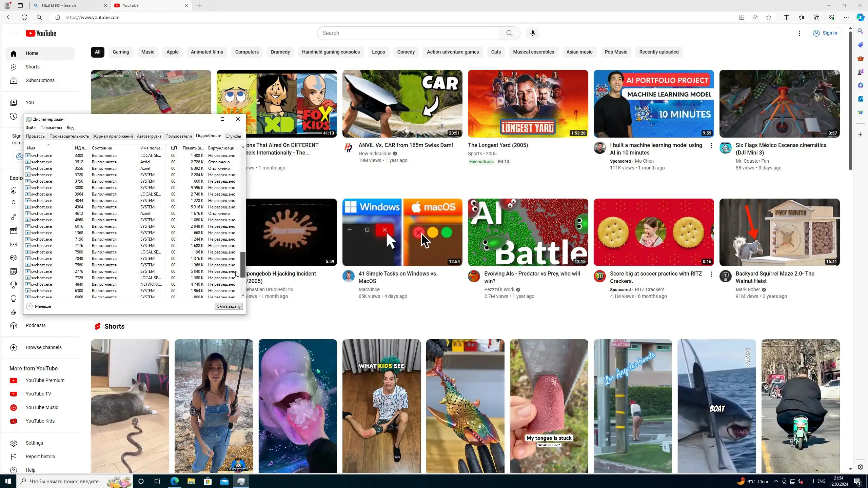Open Shorts from the sidebar
This screenshot has width=868, height=488.
pyautogui.click(x=33, y=67)
